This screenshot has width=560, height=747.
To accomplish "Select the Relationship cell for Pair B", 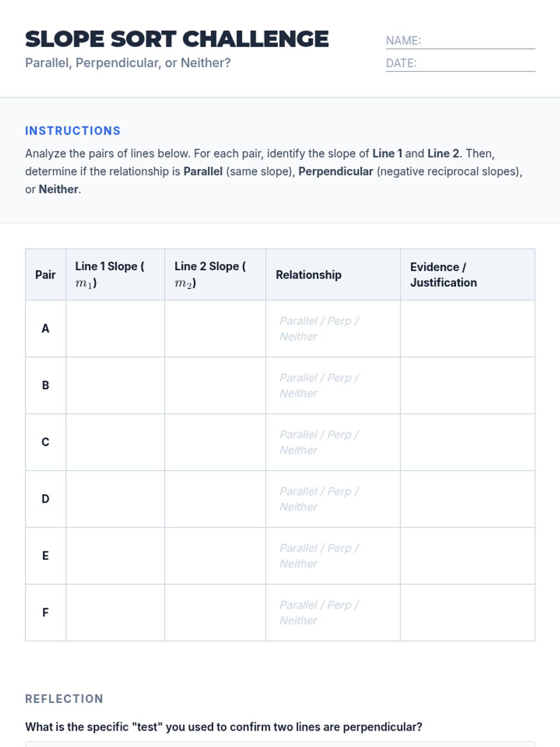I will pyautogui.click(x=333, y=386).
